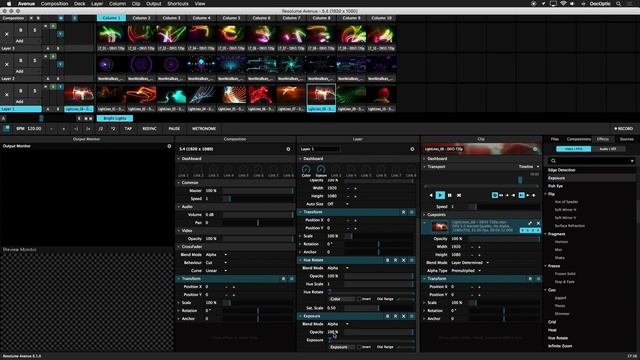
Task: Eject the clip from Layer 1
Action: pyautogui.click(x=7, y=95)
